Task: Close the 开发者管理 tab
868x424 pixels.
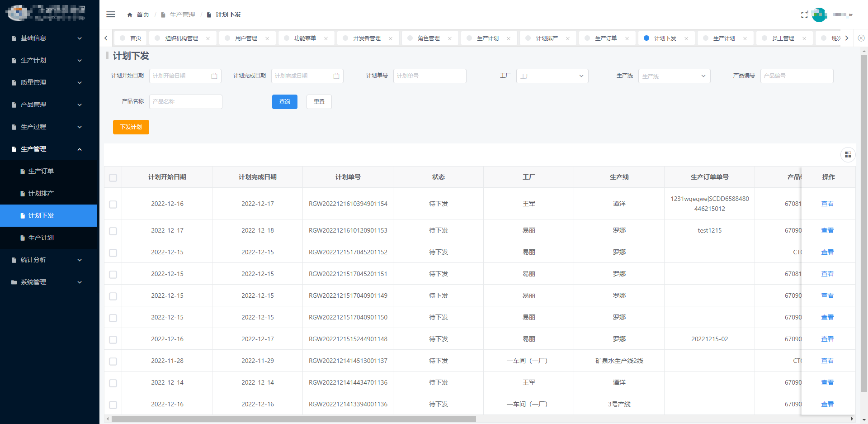Action: [x=391, y=38]
